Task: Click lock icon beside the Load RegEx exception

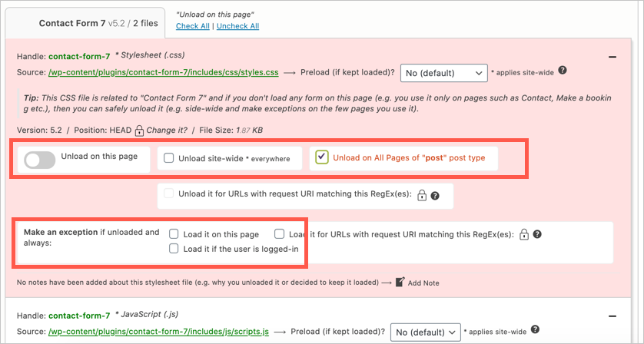Action: click(x=524, y=234)
